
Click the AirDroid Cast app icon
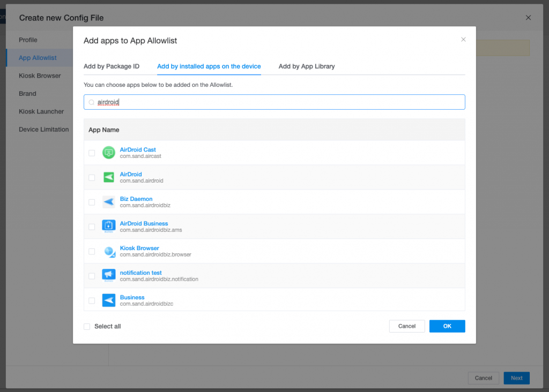[108, 153]
